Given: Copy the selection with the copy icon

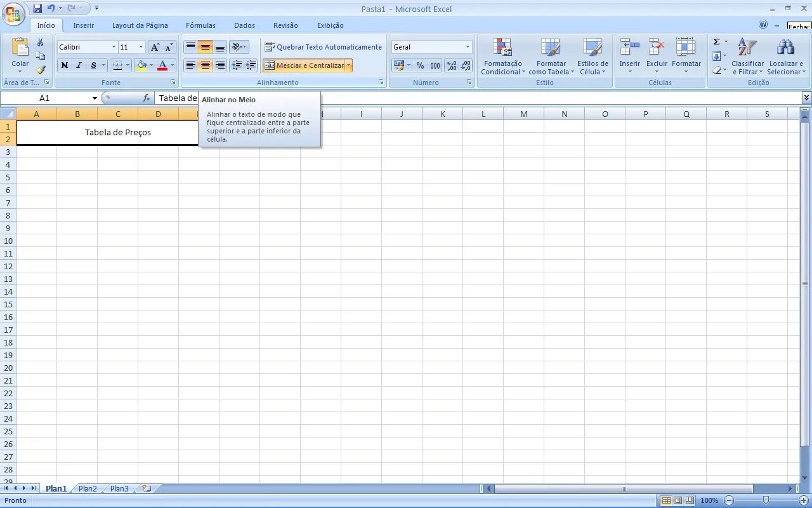Looking at the screenshot, I should tap(41, 56).
